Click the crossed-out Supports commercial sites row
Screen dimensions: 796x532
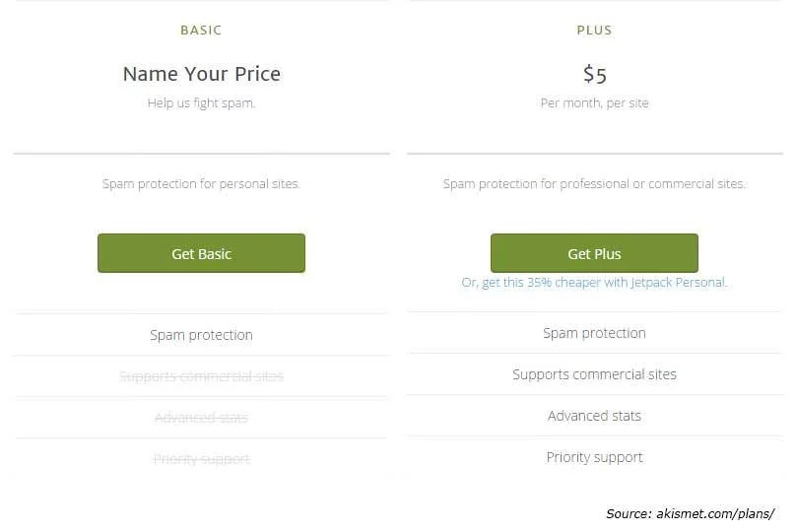[x=201, y=376]
